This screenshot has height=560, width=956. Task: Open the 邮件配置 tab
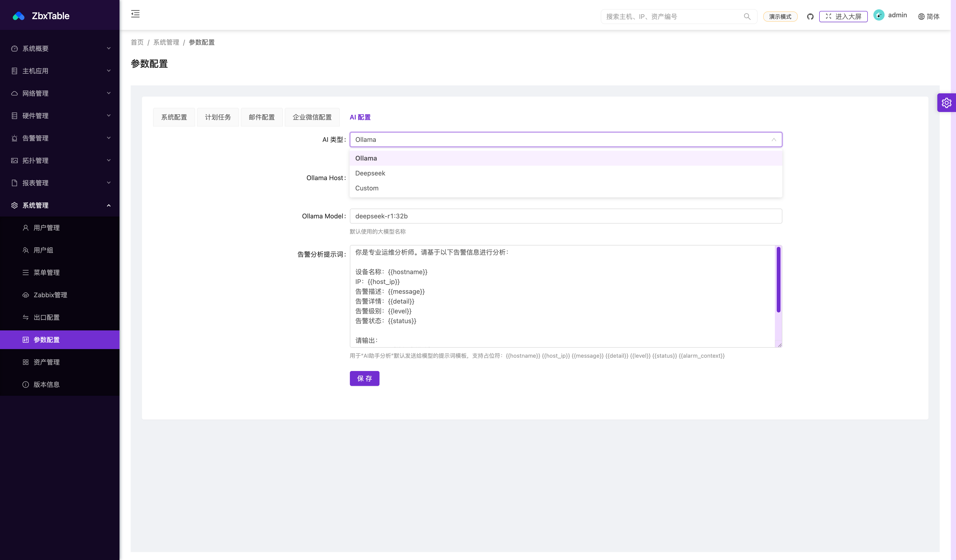pos(262,117)
